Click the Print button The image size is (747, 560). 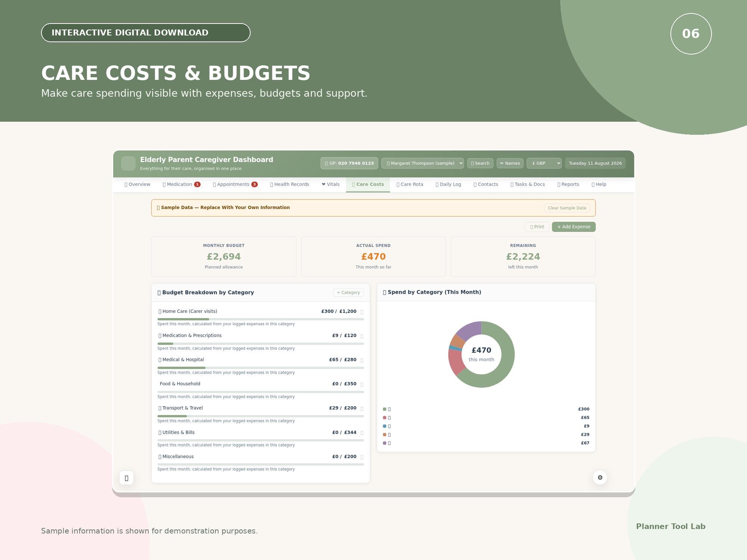537,227
